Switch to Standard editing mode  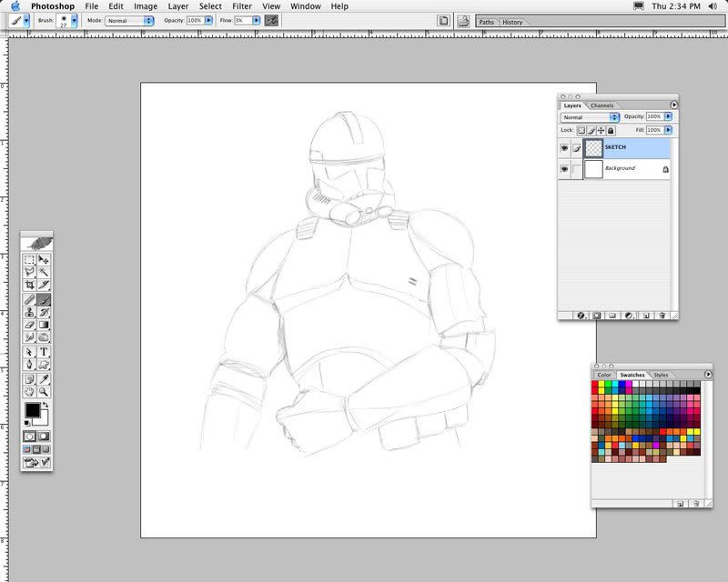point(29,436)
